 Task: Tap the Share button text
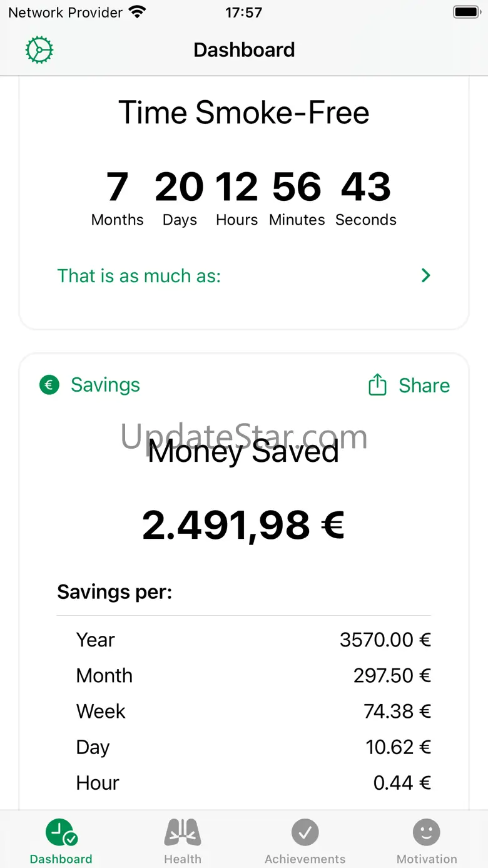click(424, 385)
